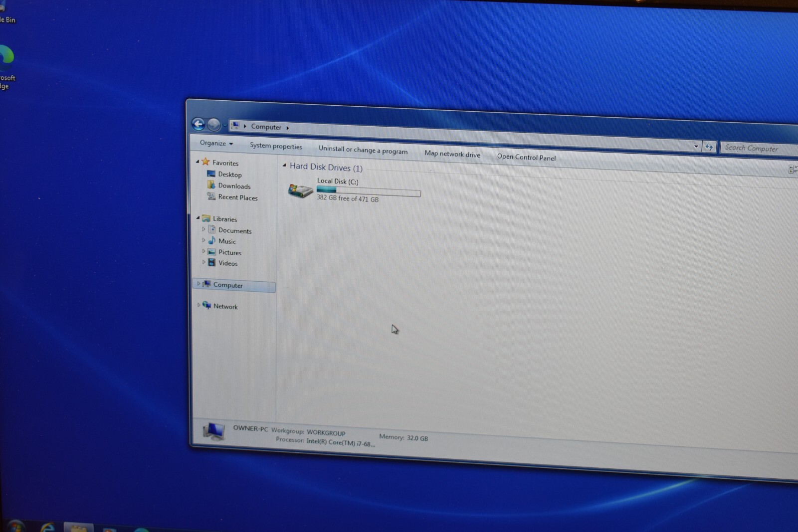The height and width of the screenshot is (532, 798).
Task: Open the recent pages dropdown beside Forward
Action: [x=225, y=125]
